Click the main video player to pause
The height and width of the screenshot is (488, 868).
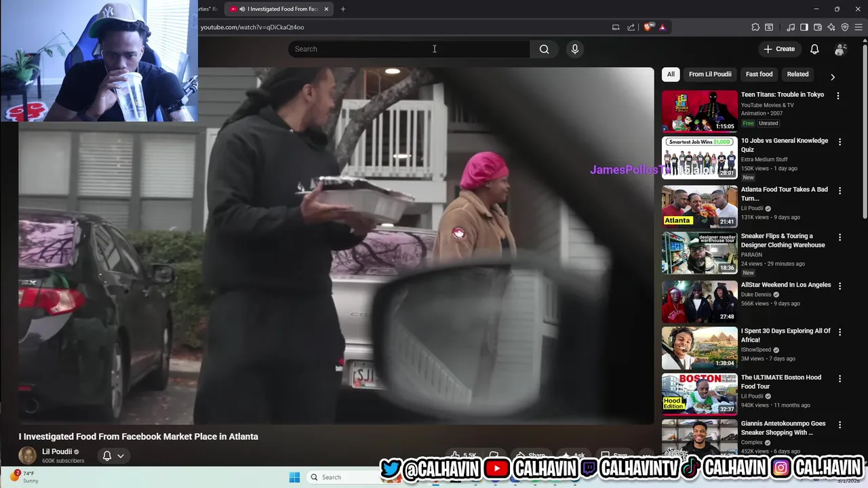pyautogui.click(x=336, y=245)
